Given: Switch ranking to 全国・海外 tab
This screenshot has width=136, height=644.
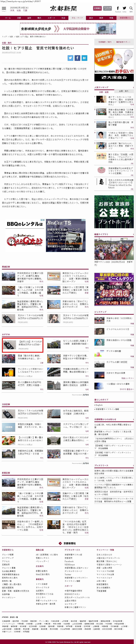Looking at the screenshot, I should tap(124, 91).
